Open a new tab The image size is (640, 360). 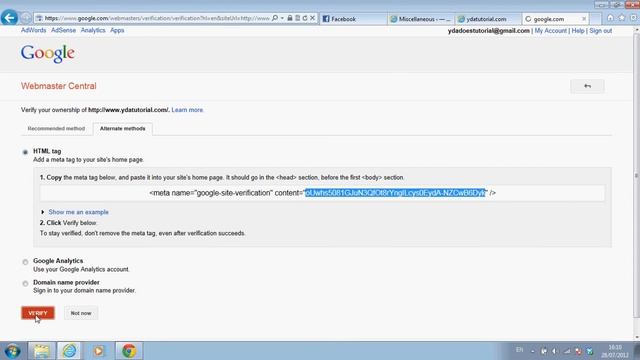pyautogui.click(x=595, y=19)
